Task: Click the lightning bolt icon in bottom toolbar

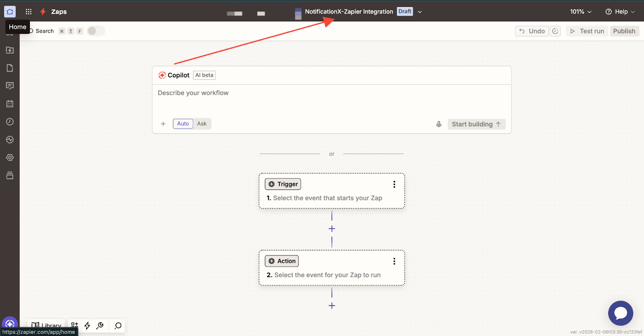Action: tap(87, 326)
